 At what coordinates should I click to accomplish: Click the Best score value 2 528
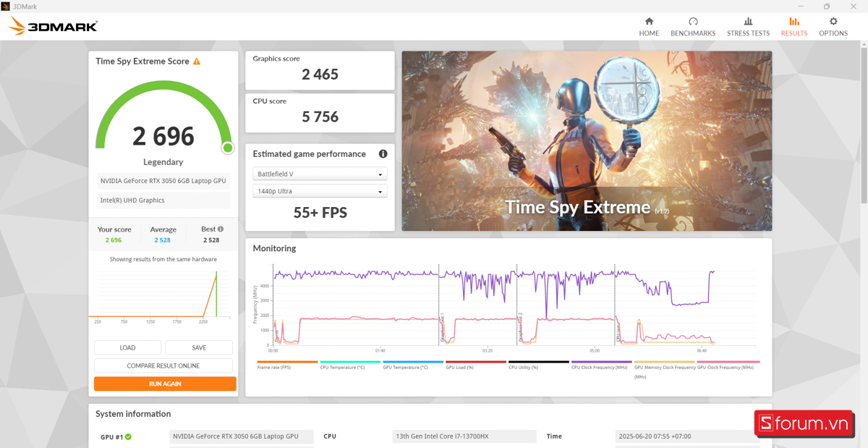pos(211,240)
